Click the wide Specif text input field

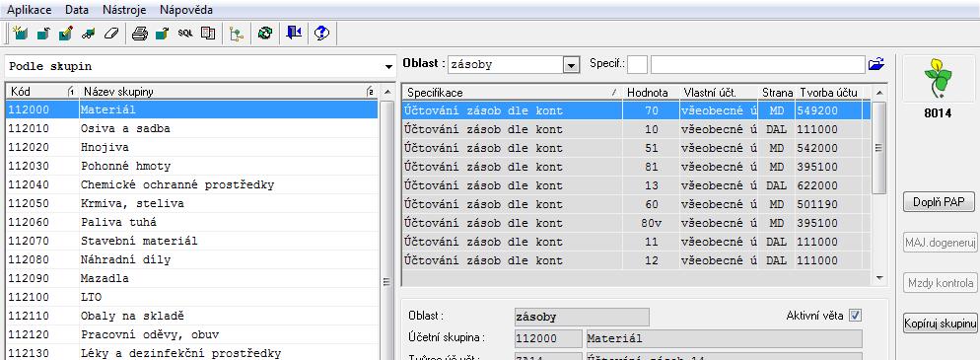[757, 64]
